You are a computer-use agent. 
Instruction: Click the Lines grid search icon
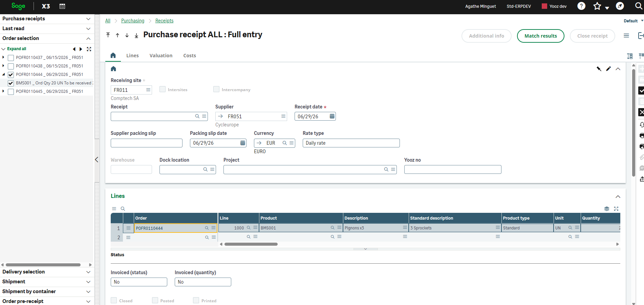pyautogui.click(x=123, y=209)
